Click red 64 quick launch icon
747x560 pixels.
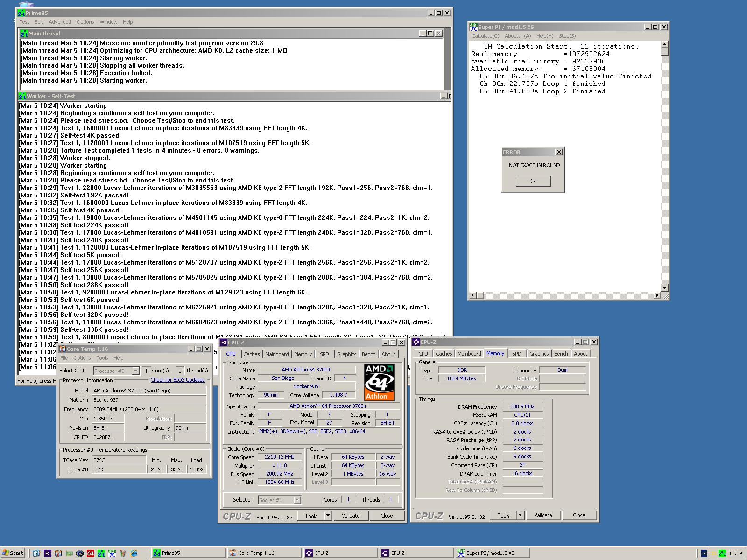coord(91,553)
